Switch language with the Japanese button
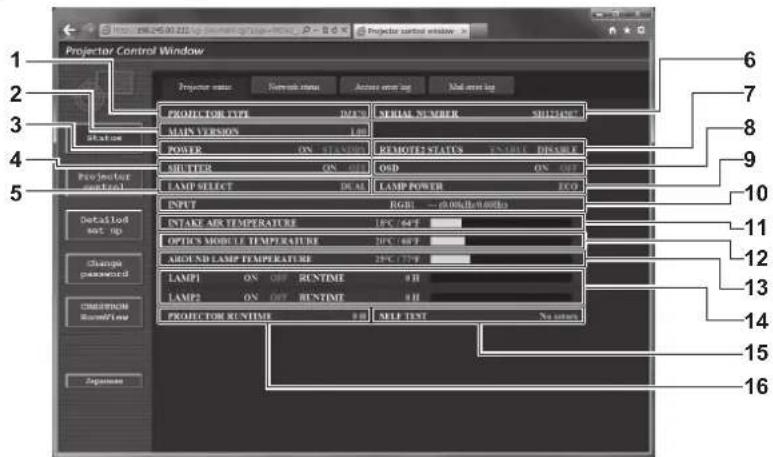Image resolution: width=773 pixels, height=457 pixels. click(x=104, y=381)
